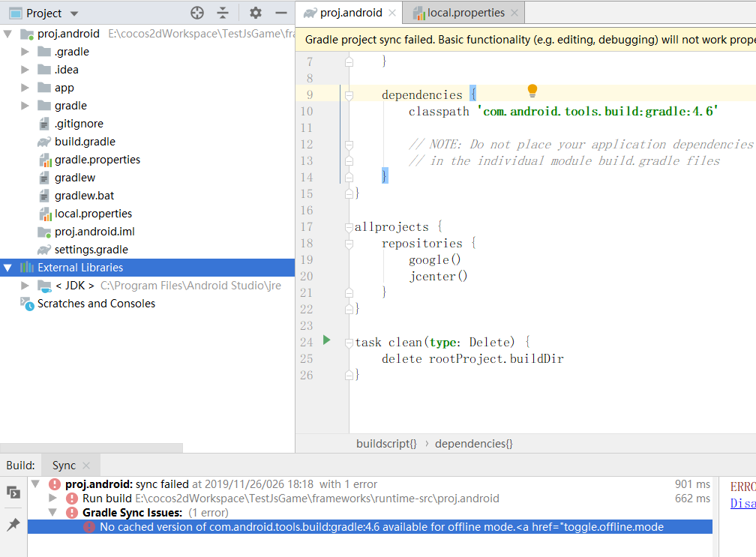This screenshot has height=557, width=756.
Task: Select gradlew.bat file
Action: point(84,196)
